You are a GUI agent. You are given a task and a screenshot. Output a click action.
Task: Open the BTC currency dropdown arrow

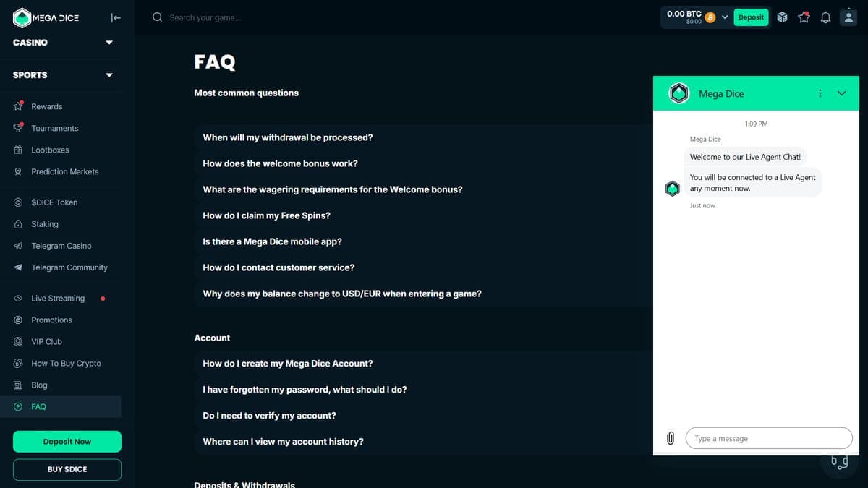pyautogui.click(x=725, y=17)
